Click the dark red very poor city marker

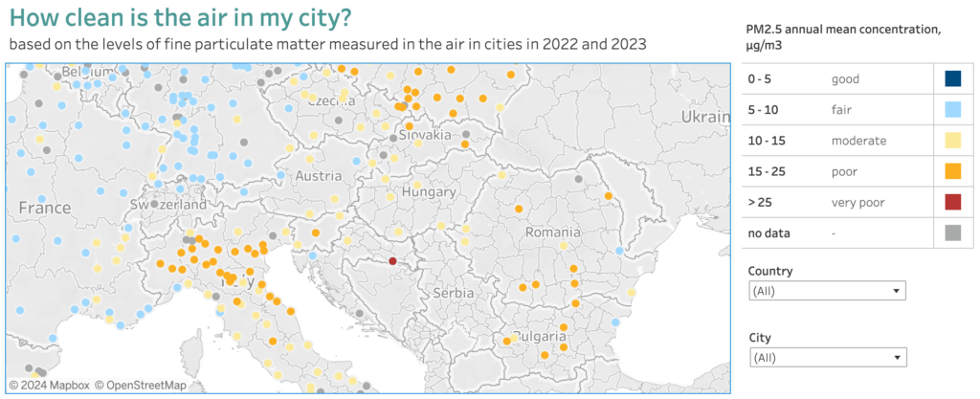coord(392,260)
